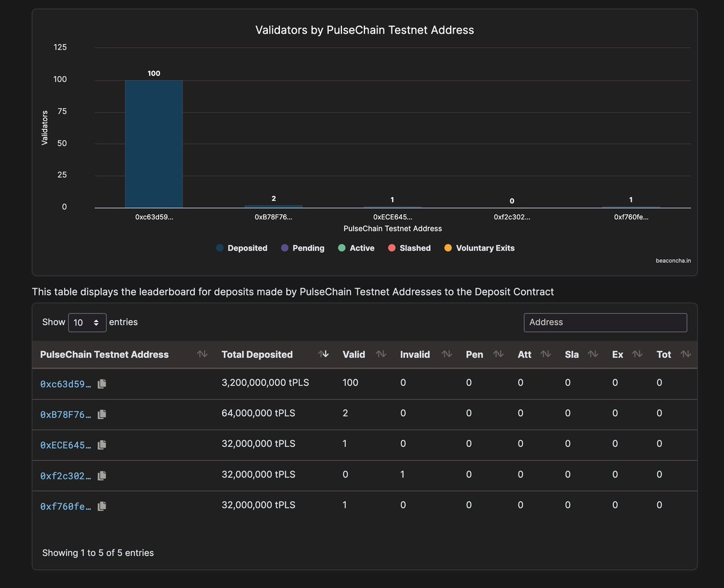This screenshot has height=588, width=724.
Task: Click the 0xB78F76 bar labeled 2
Action: pos(273,207)
